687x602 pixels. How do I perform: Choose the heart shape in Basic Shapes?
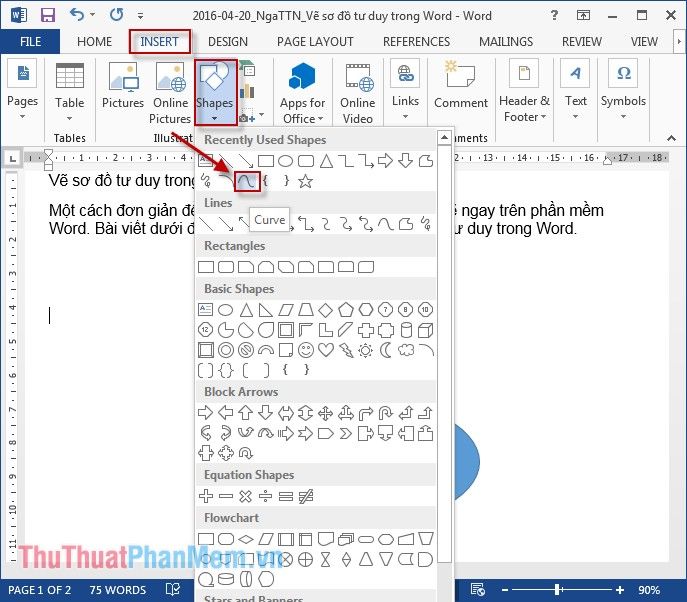click(326, 350)
